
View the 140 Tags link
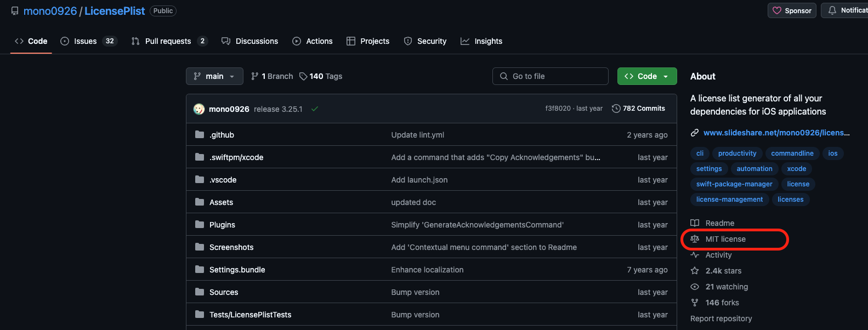[321, 76]
